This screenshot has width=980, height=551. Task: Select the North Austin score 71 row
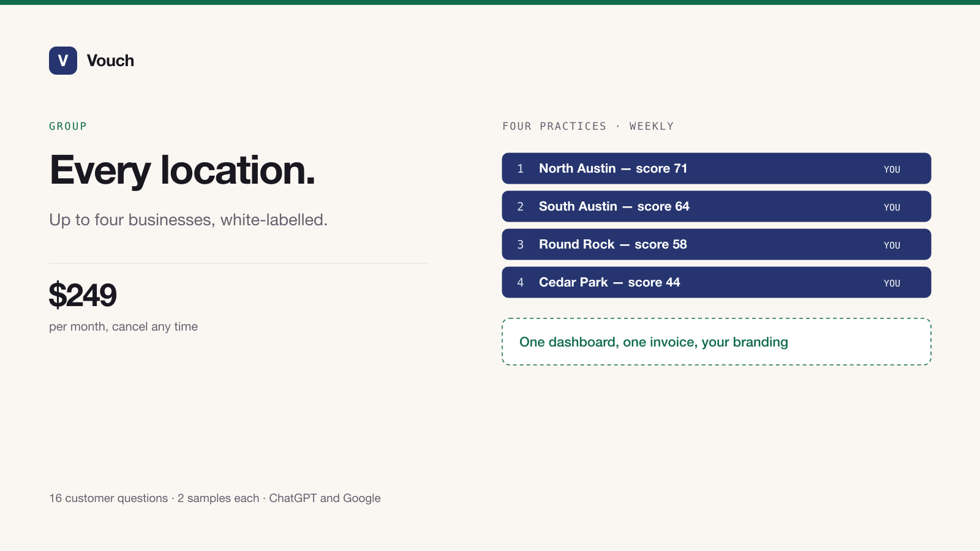pos(717,168)
